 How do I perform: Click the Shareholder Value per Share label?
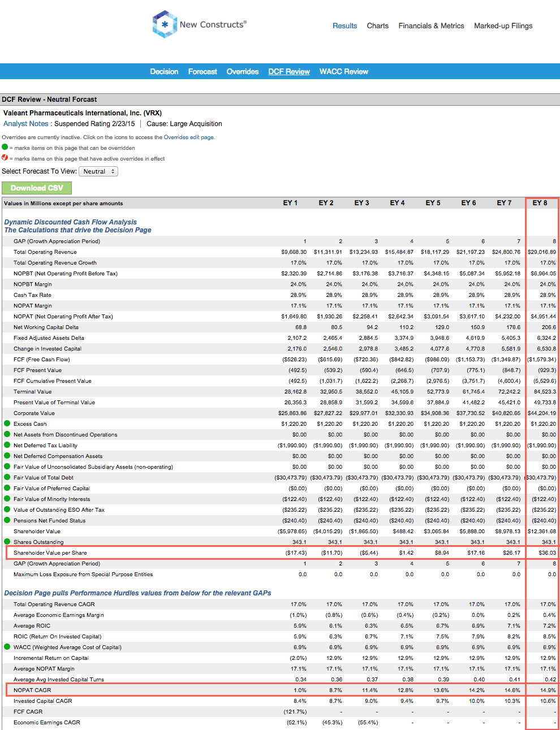(50, 553)
